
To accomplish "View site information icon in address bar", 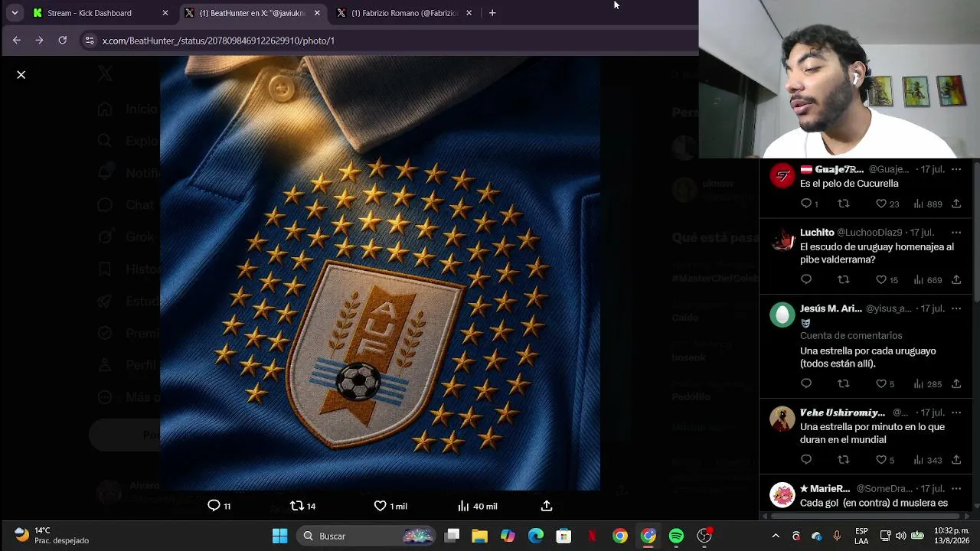I will [x=90, y=41].
